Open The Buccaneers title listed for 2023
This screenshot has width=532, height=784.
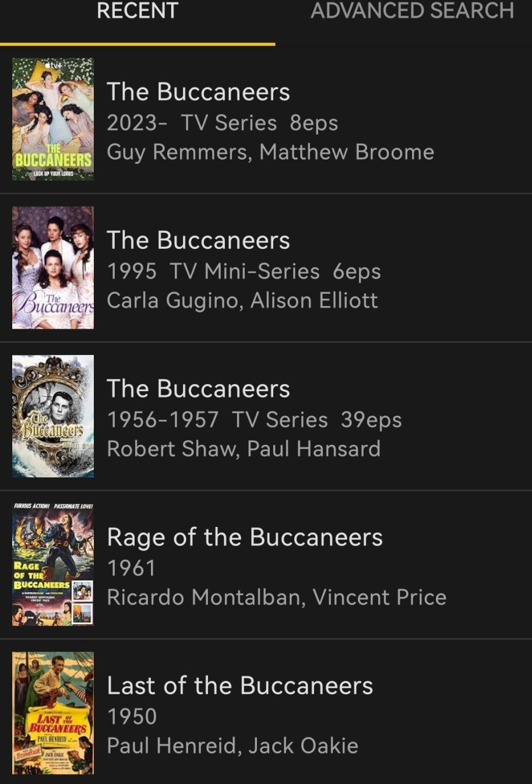pyautogui.click(x=198, y=92)
